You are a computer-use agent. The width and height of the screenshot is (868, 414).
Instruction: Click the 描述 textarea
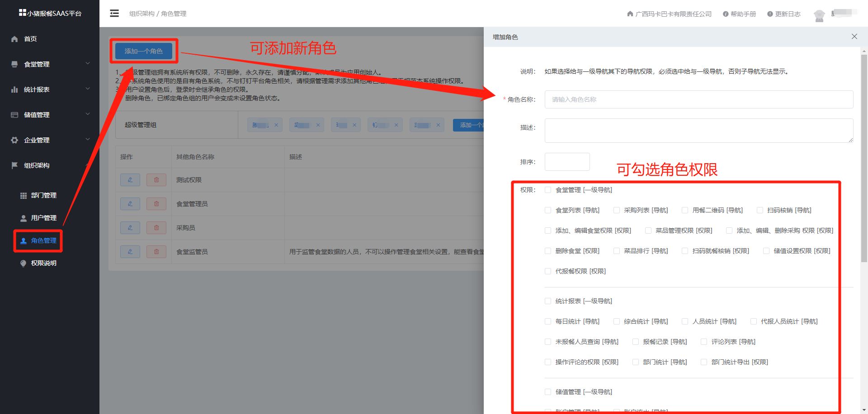click(699, 131)
